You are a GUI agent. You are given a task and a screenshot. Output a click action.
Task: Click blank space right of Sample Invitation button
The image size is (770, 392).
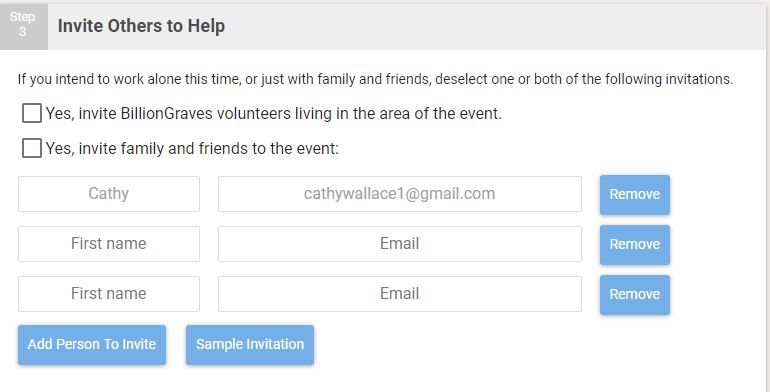pos(491,345)
